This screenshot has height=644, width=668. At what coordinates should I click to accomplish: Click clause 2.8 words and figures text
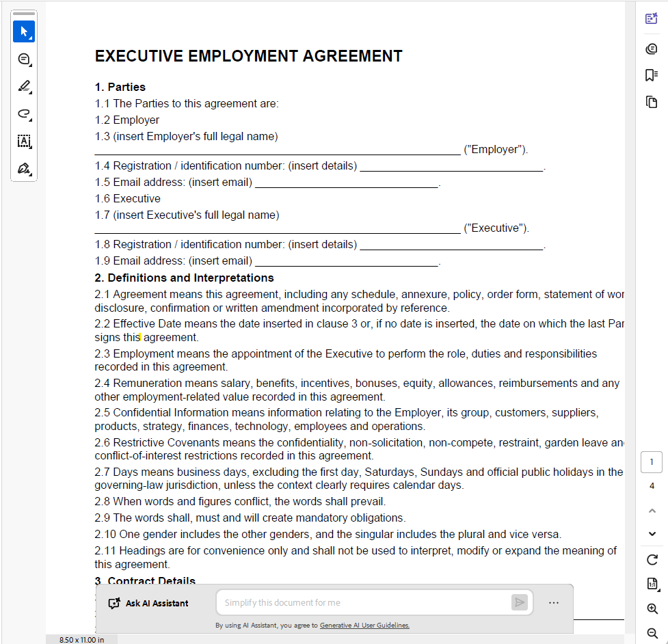click(240, 501)
